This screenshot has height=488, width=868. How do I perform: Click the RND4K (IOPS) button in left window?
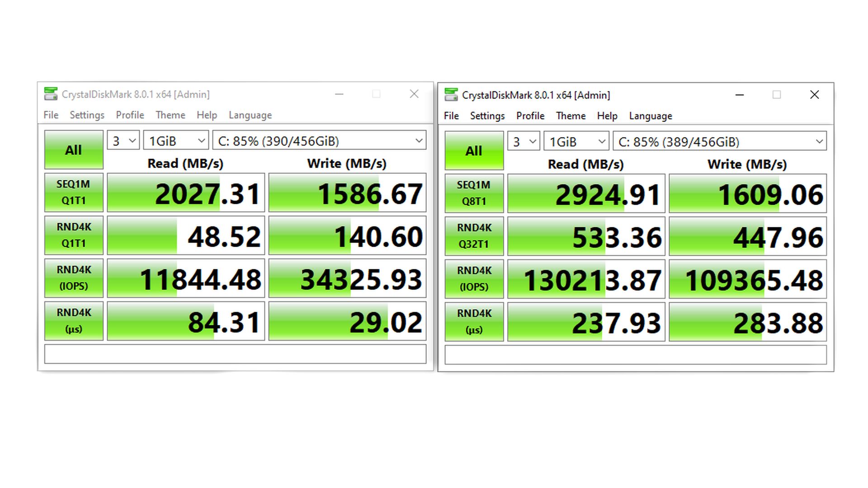click(74, 278)
